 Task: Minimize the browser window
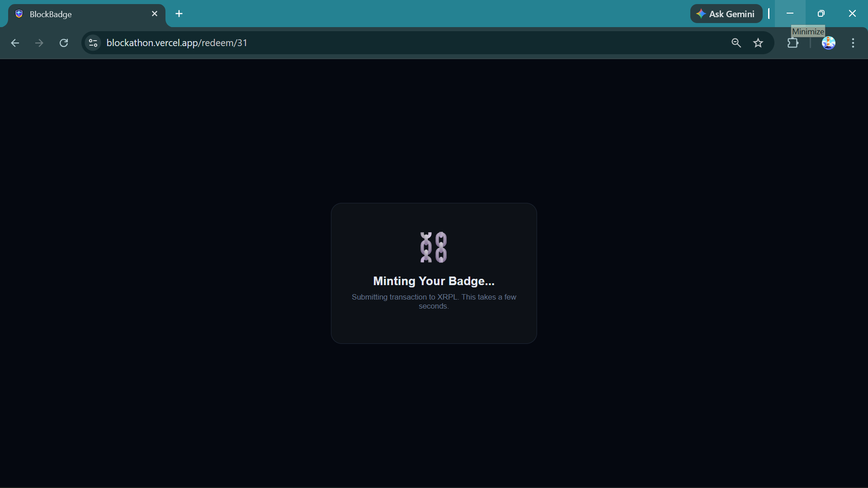click(790, 14)
